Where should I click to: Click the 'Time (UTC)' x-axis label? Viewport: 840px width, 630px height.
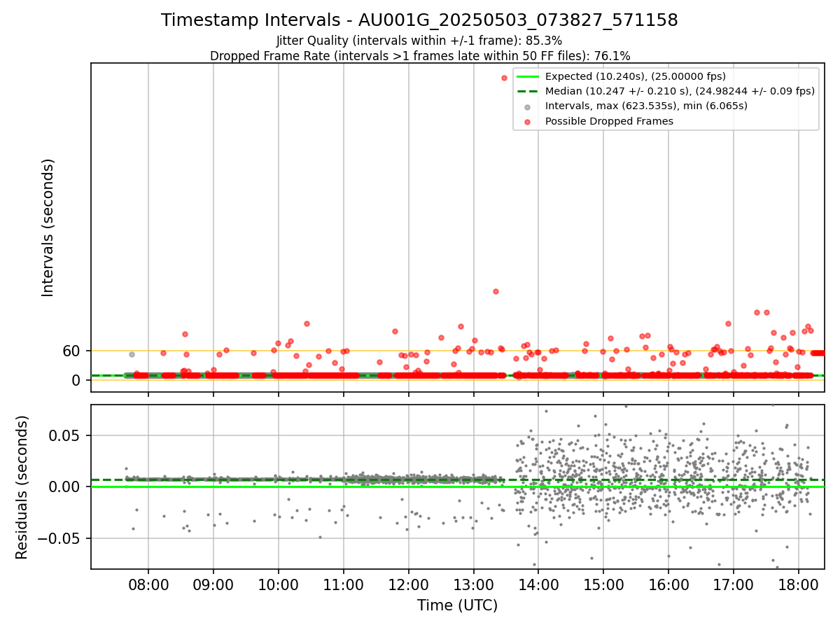(x=458, y=605)
